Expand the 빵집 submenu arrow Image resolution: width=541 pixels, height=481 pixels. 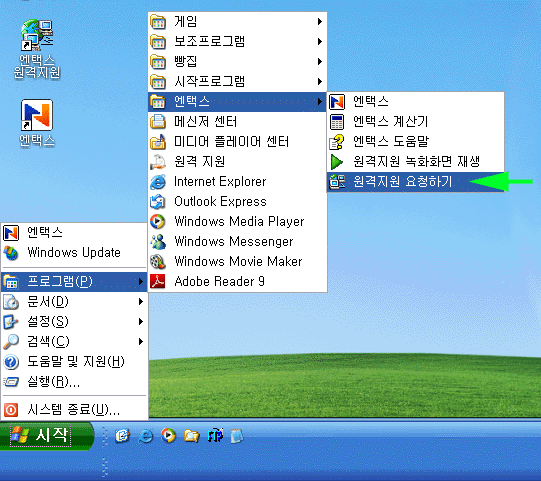coord(320,62)
